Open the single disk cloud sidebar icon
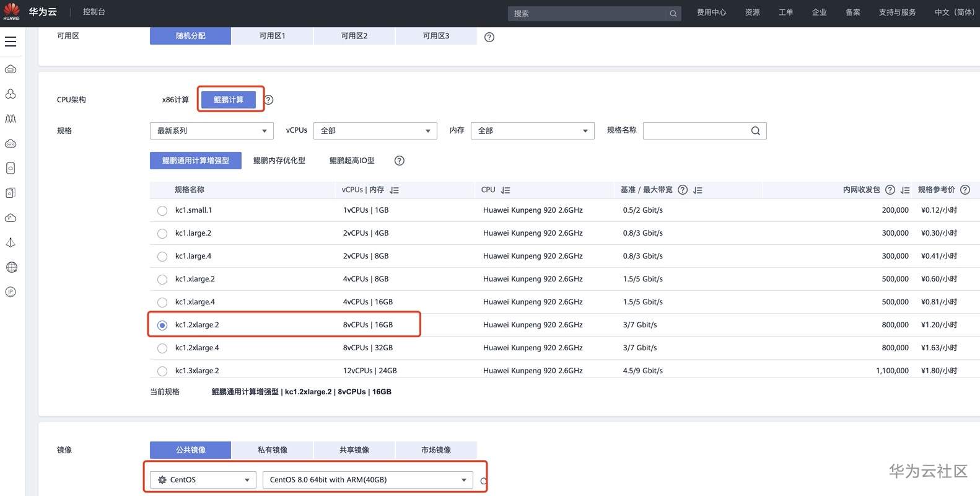This screenshot has width=980, height=496. point(11,168)
